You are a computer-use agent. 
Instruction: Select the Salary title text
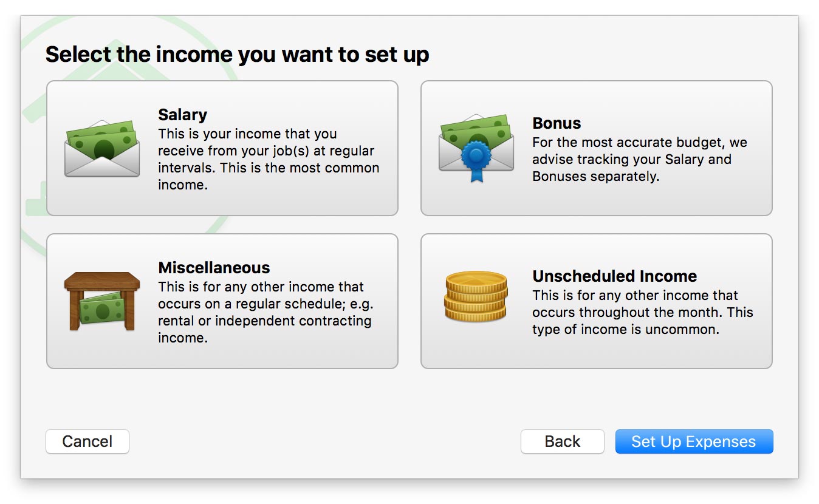pyautogui.click(x=182, y=115)
